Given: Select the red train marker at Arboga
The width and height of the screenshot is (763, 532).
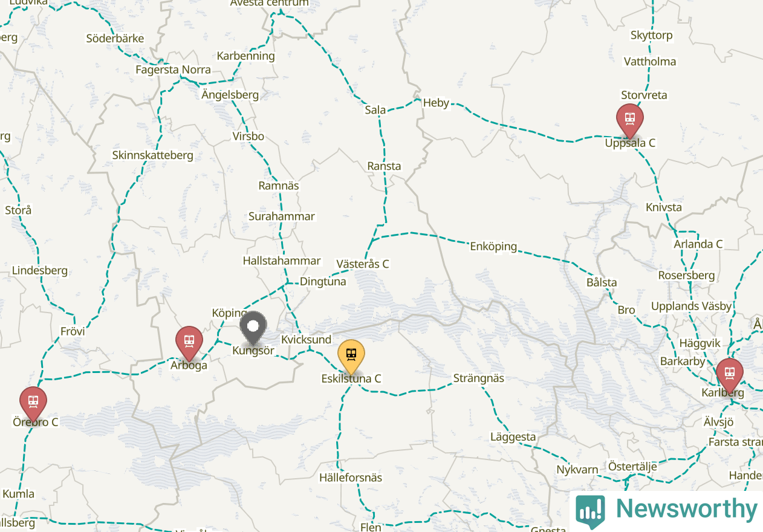Looking at the screenshot, I should [x=189, y=342].
